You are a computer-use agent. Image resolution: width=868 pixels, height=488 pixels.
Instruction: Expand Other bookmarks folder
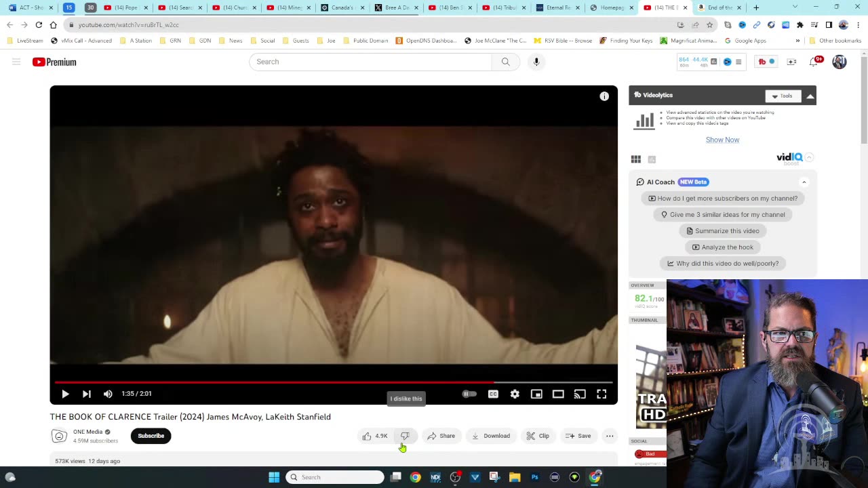[835, 41]
